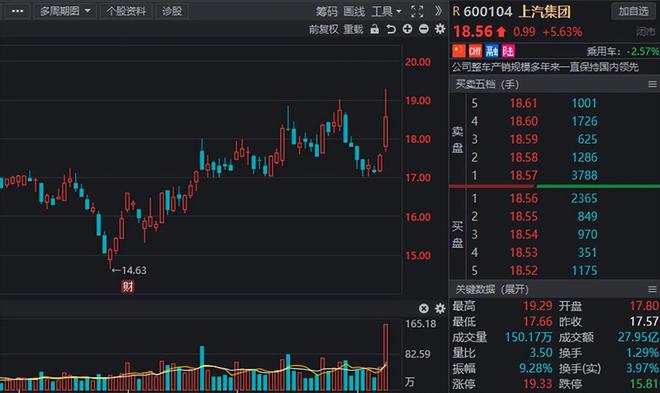Click the 财 earnings marker on chart
This screenshot has height=393, width=660.
[x=128, y=287]
